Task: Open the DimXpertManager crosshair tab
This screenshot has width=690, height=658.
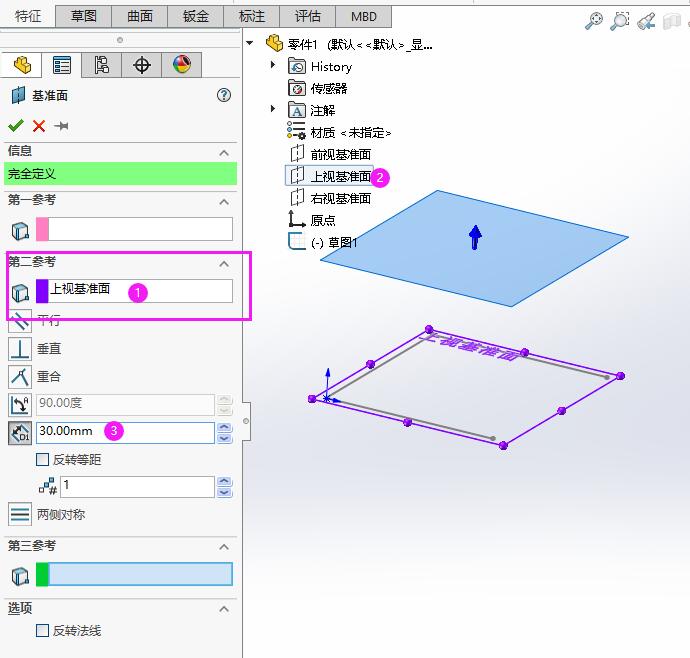Action: (142, 65)
